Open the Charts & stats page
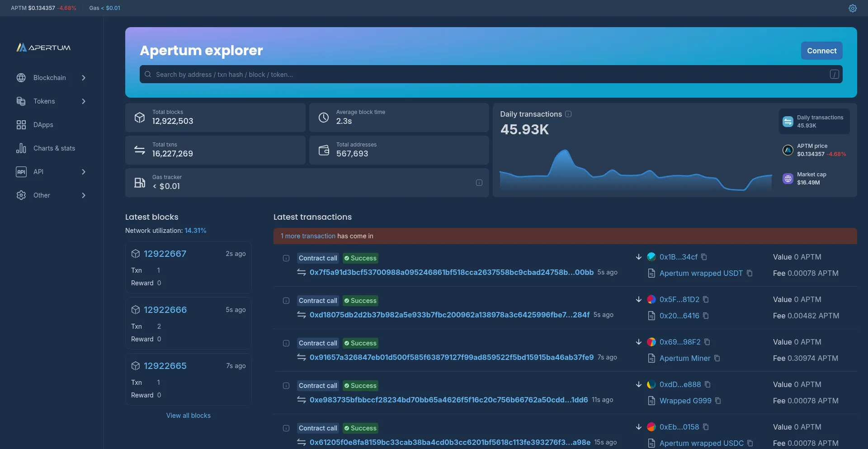 coord(52,148)
